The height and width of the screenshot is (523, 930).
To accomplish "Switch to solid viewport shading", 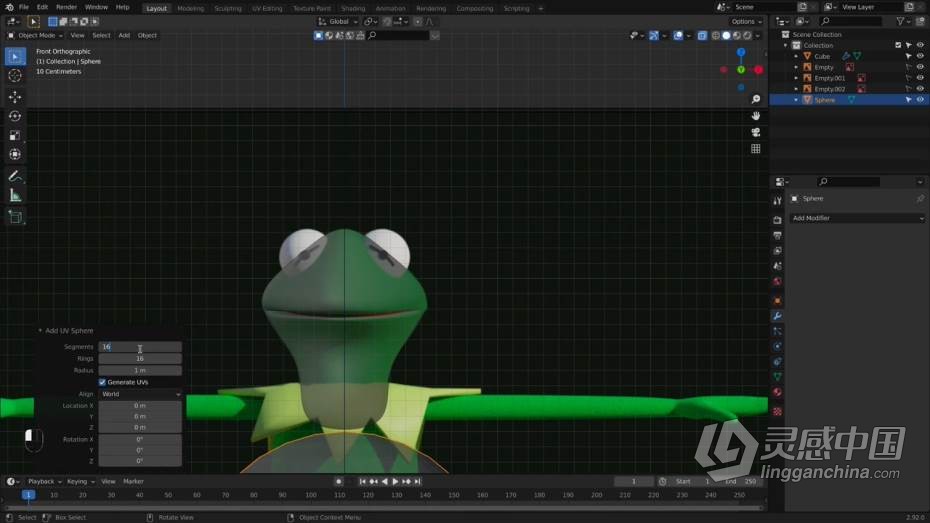I will [x=727, y=36].
